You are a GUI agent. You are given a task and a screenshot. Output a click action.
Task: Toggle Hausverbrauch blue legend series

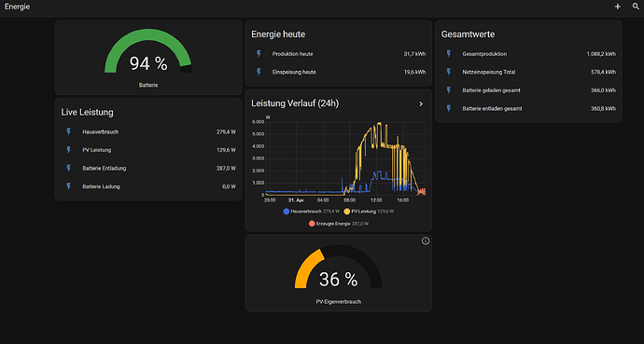point(312,212)
